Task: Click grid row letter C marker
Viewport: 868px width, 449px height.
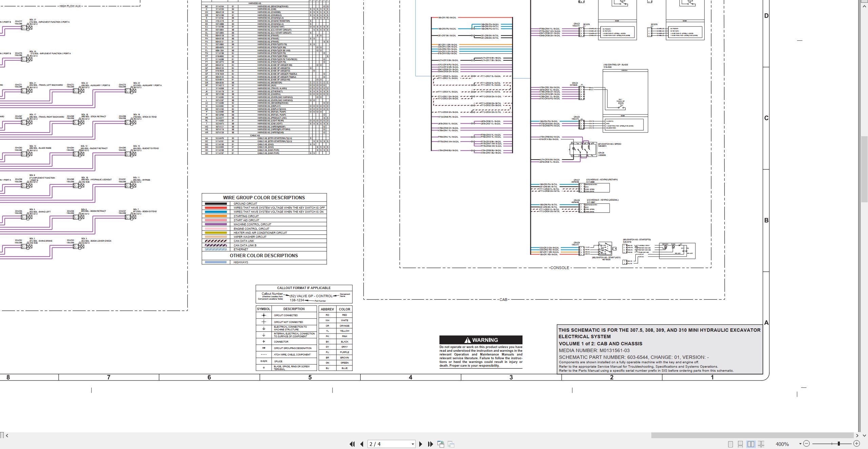Action: coord(766,118)
